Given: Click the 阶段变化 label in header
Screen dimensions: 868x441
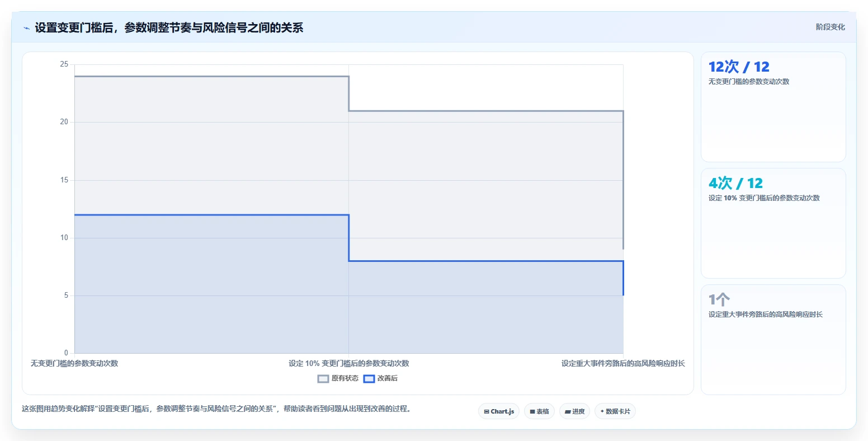Looking at the screenshot, I should pyautogui.click(x=830, y=27).
